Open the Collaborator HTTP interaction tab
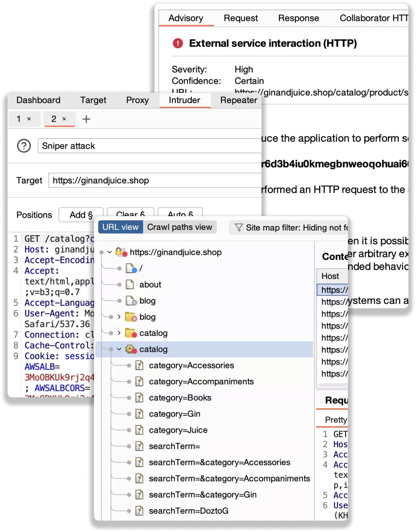Screen dimensions: 416x532 click(x=374, y=18)
